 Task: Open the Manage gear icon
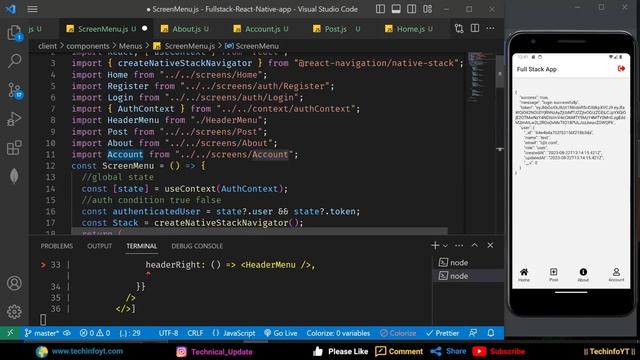[x=14, y=311]
